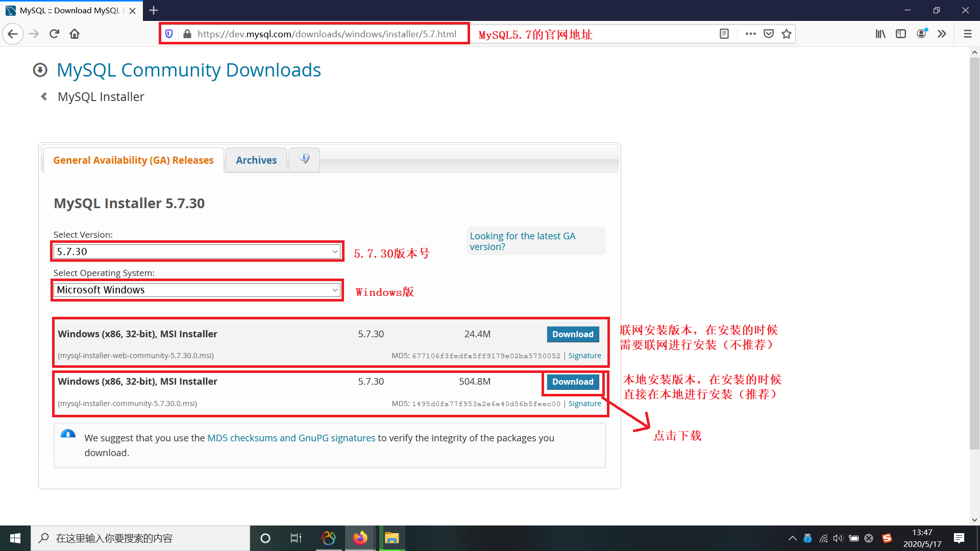
Task: Download the 24.4M web installer
Action: coord(573,334)
